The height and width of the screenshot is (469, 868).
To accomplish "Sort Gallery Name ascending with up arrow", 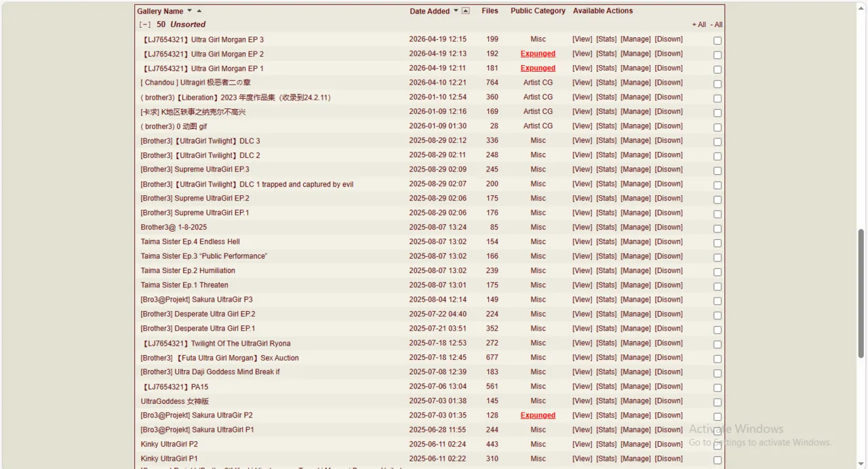I will (199, 11).
